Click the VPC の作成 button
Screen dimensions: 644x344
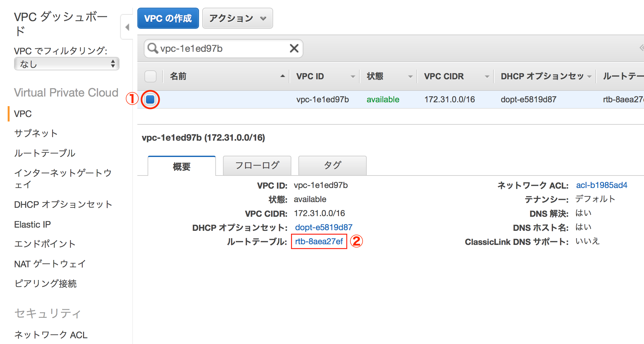click(x=168, y=18)
